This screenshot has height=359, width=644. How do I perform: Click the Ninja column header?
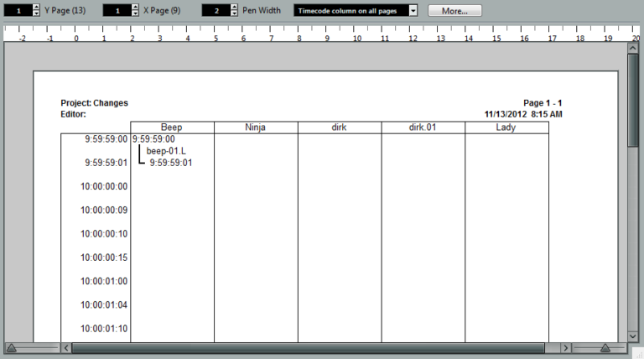click(256, 127)
